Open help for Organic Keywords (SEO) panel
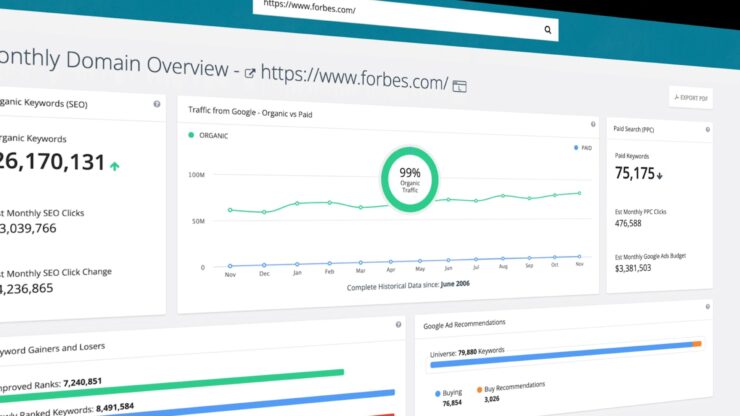740x416 pixels. 157,104
